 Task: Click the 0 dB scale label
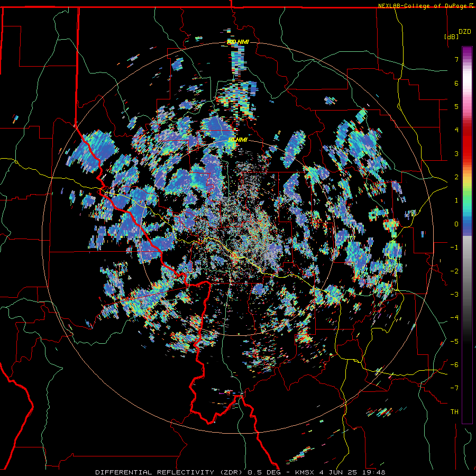coord(456,224)
